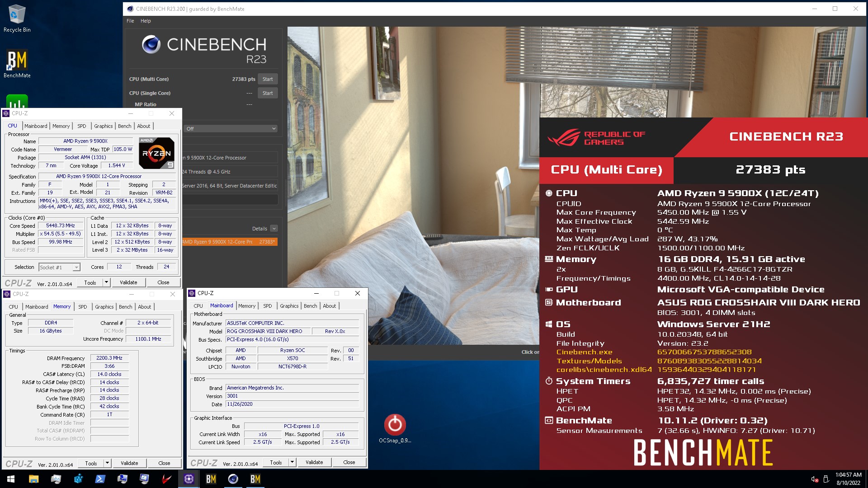Screen dimensions: 868x488
Task: Switch to CPU-Z via the taskbar chip icon
Action: tap(189, 479)
